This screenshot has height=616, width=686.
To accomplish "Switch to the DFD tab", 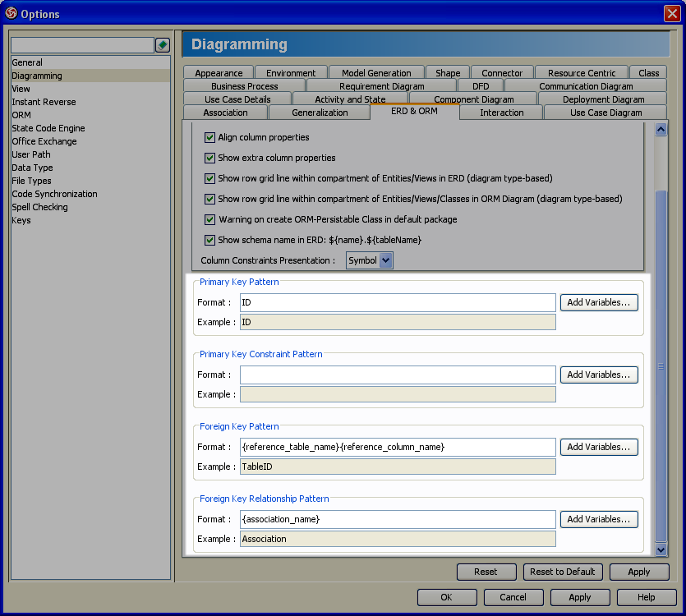I will (x=481, y=85).
